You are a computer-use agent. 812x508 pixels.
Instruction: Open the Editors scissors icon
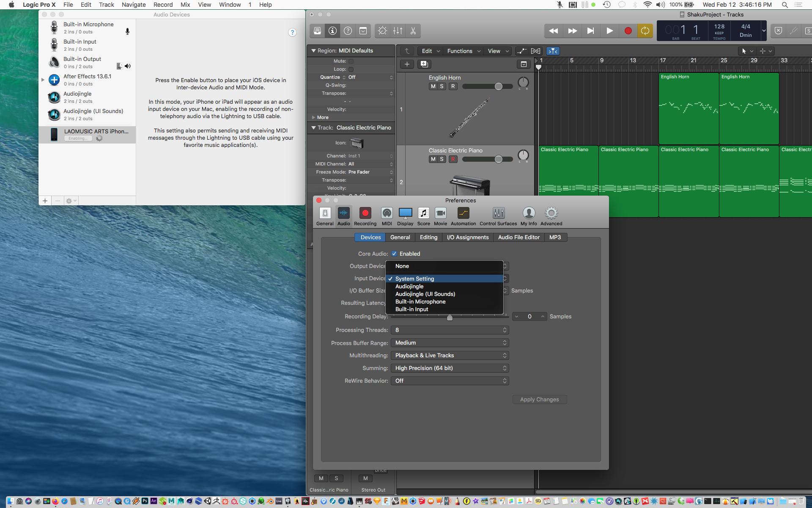[413, 30]
